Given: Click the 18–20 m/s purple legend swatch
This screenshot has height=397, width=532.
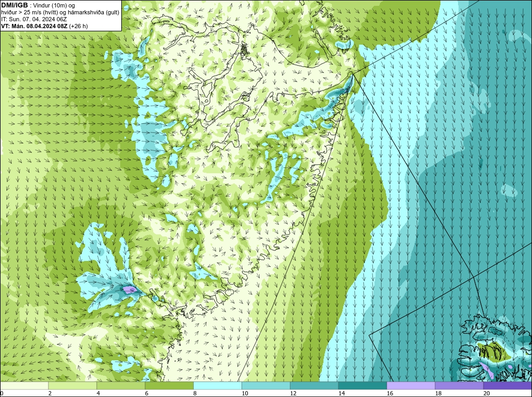Looking at the screenshot, I should (x=459, y=386).
